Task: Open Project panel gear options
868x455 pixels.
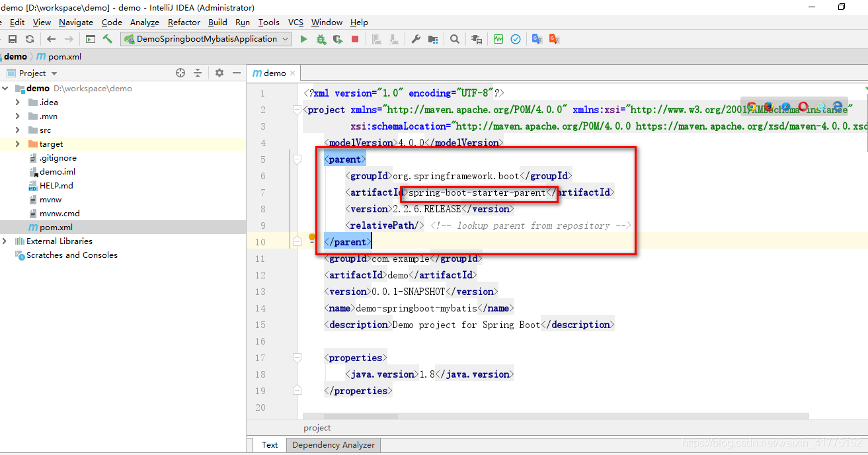Action: click(219, 73)
